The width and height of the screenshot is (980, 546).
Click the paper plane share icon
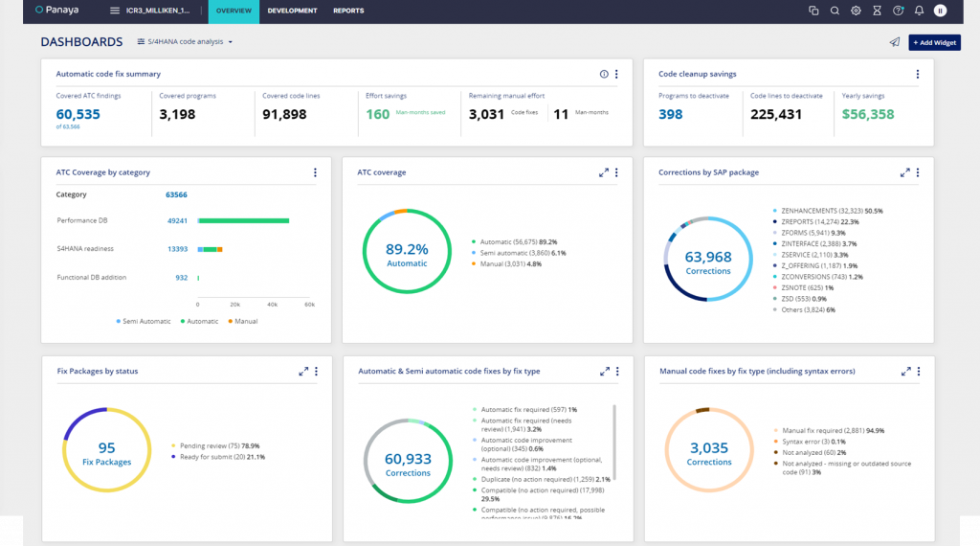point(895,42)
